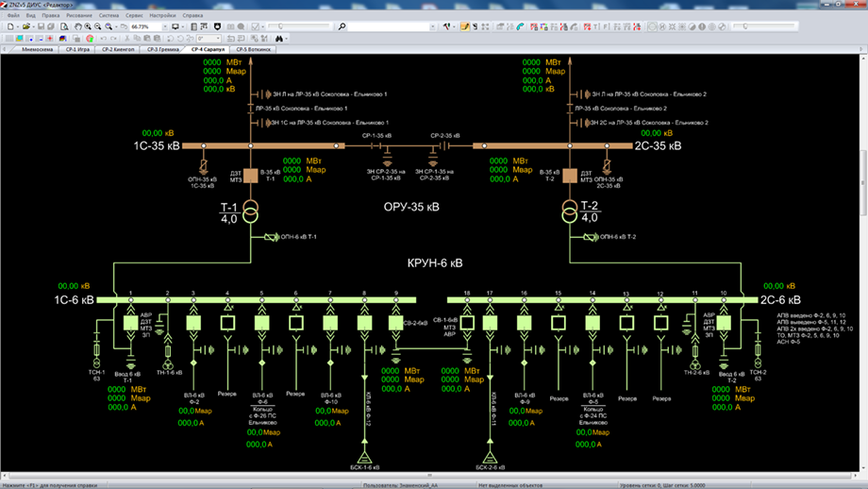
Task: Click the Save icon in toolbar
Action: click(x=39, y=27)
